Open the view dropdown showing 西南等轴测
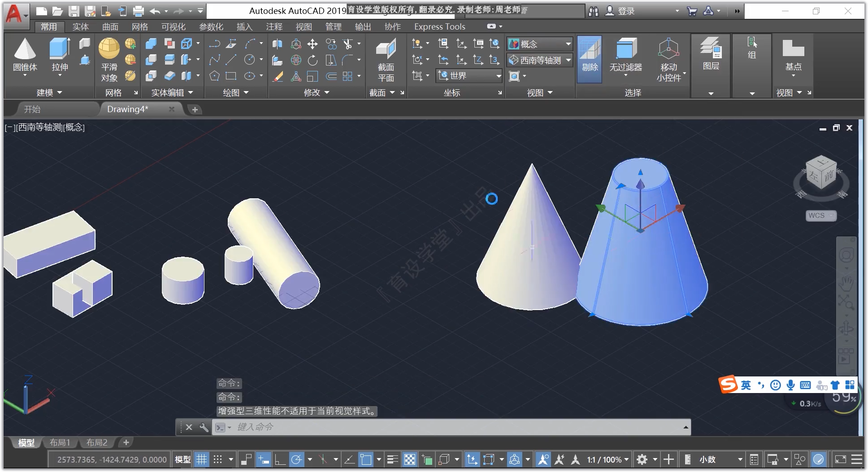The width and height of the screenshot is (868, 472). [540, 60]
